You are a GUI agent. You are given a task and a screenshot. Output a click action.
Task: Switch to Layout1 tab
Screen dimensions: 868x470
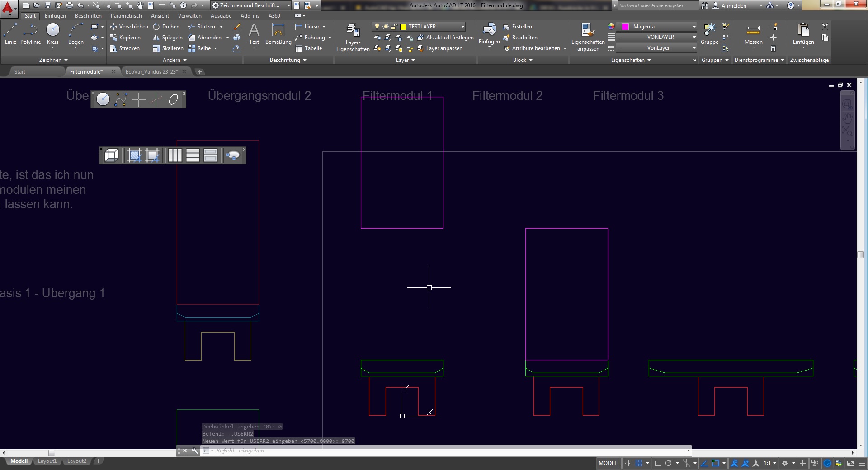point(47,461)
